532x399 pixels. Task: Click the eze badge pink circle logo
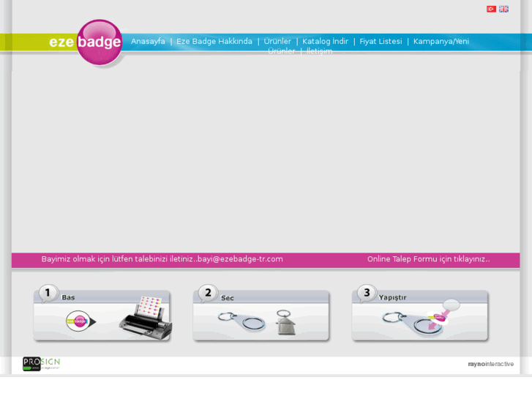tap(99, 42)
